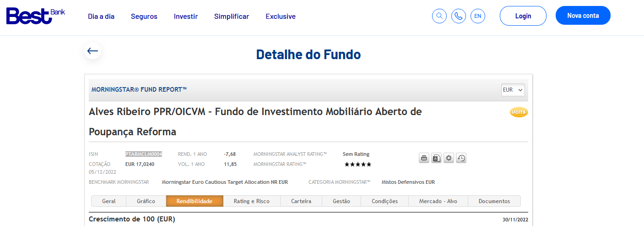Open the search magnifier icon
Viewport: 644px width, 226px height.
[x=439, y=16]
